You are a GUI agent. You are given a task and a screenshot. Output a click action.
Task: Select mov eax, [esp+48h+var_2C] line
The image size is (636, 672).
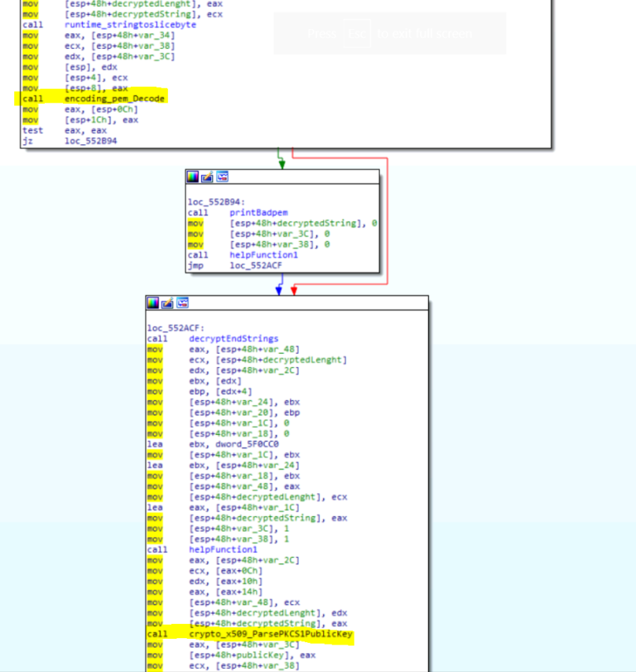pos(224,560)
